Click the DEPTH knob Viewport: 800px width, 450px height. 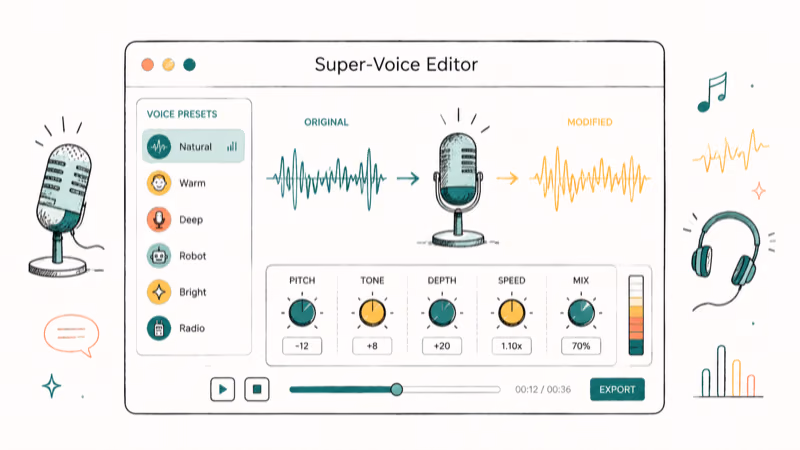[442, 313]
